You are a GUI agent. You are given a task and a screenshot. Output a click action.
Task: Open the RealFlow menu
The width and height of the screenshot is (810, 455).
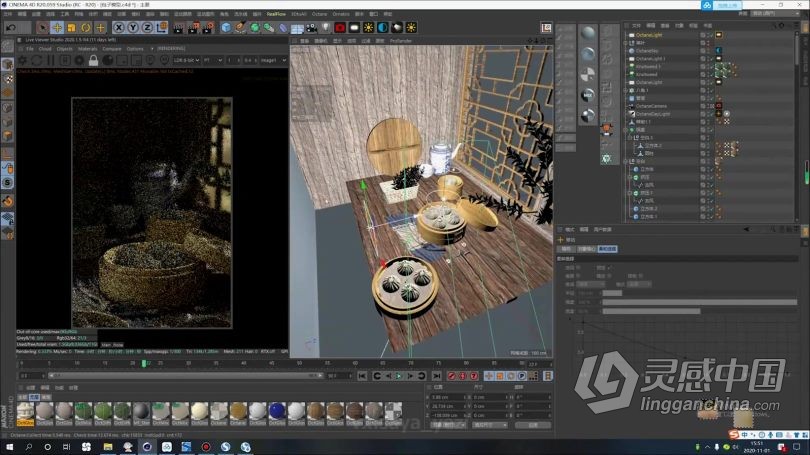pos(276,14)
